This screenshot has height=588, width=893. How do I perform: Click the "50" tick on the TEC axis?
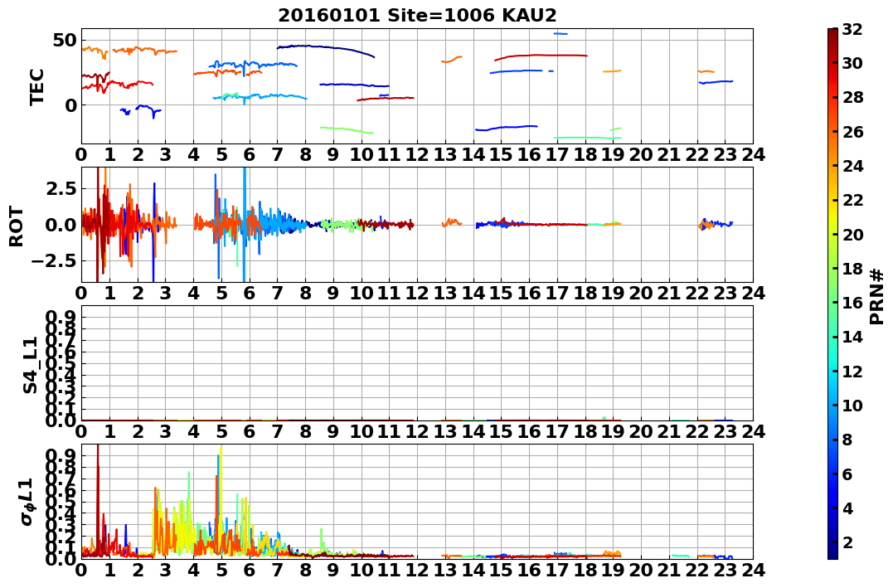[x=66, y=41]
